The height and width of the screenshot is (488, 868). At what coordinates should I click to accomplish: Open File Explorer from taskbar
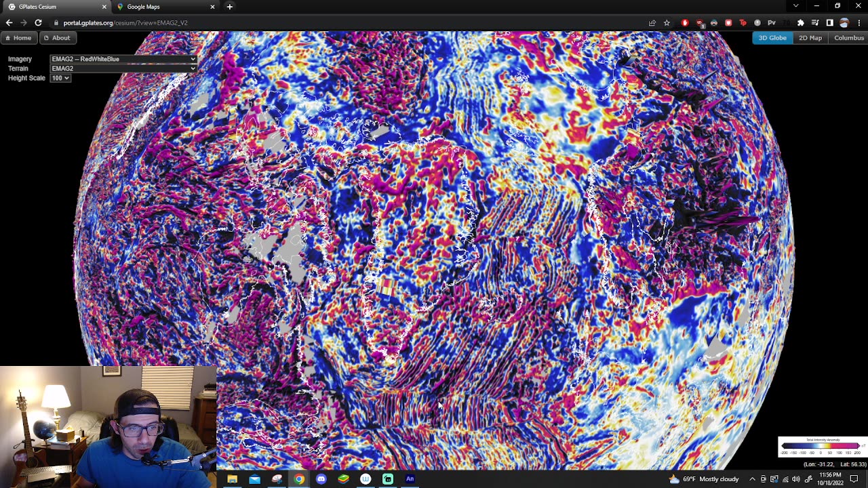tap(232, 479)
